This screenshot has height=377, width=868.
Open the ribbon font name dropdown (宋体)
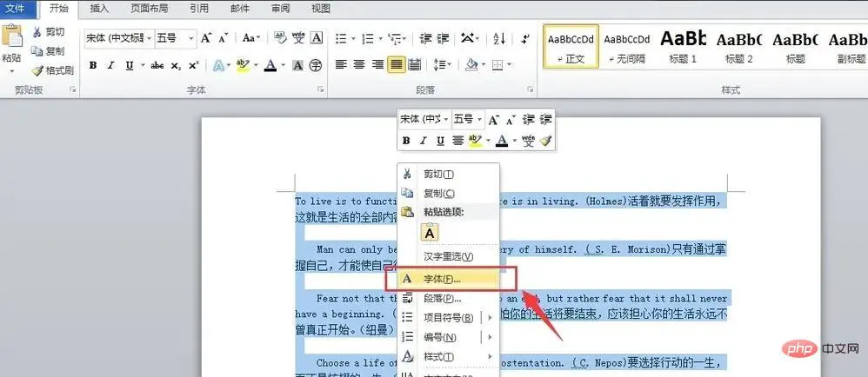pos(150,38)
